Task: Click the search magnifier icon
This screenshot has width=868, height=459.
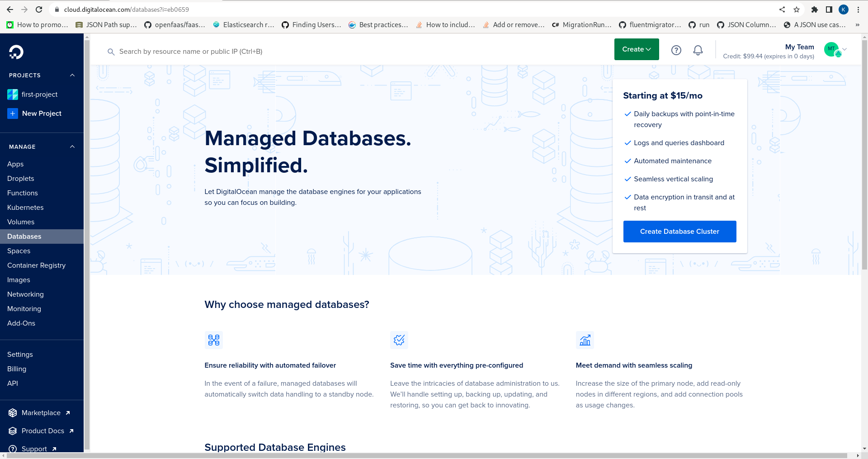Action: (x=111, y=52)
